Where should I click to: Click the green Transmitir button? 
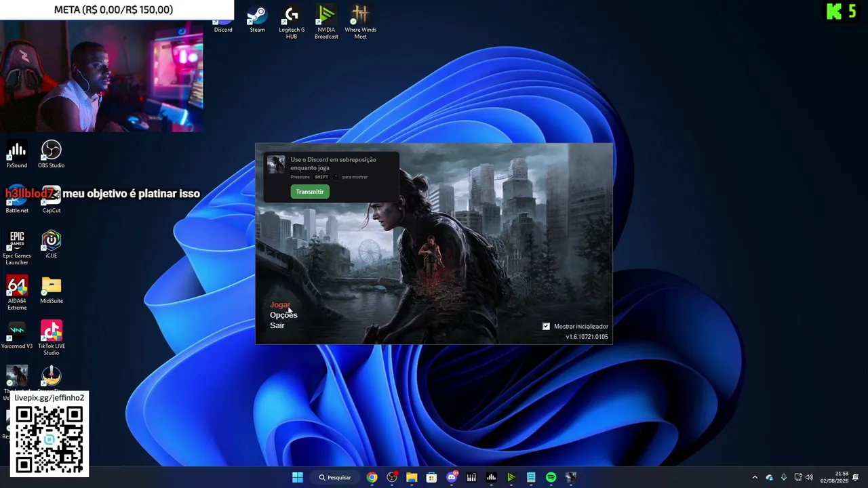point(310,192)
